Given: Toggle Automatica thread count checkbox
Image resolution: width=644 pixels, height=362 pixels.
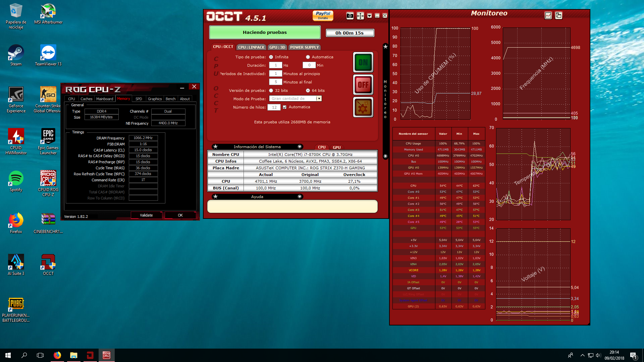Looking at the screenshot, I should click(284, 107).
